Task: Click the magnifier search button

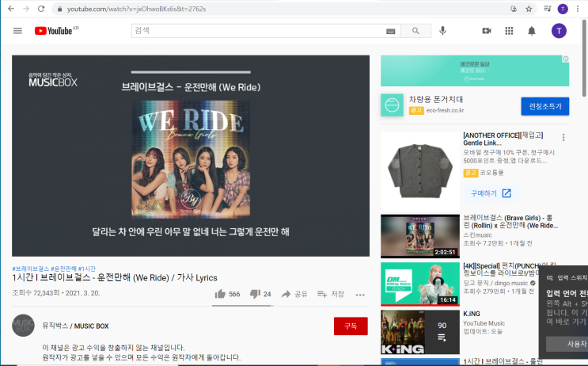Action: 416,31
